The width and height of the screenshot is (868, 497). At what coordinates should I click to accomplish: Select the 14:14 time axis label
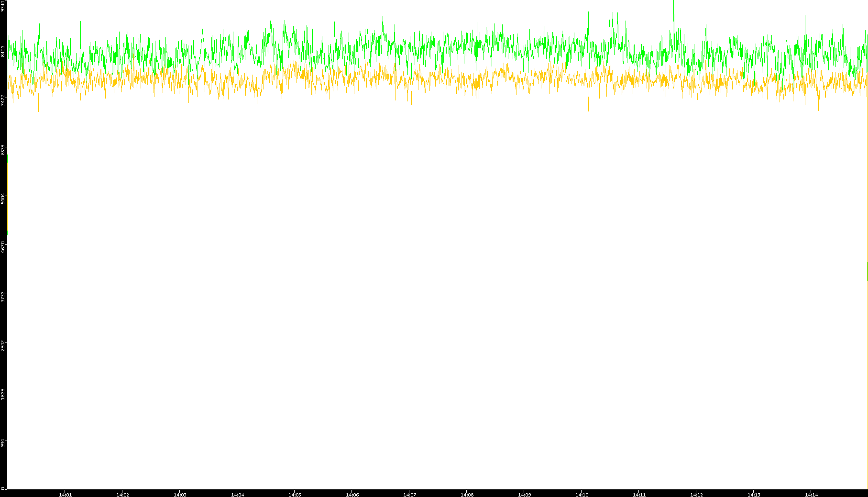811,495
